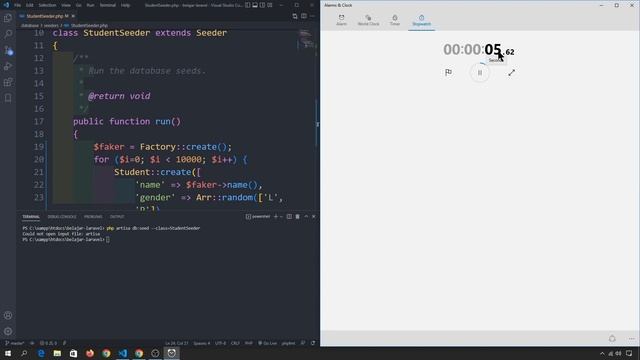Open Run and Debug view in VS Code
This screenshot has height=360, width=640.
[8, 66]
